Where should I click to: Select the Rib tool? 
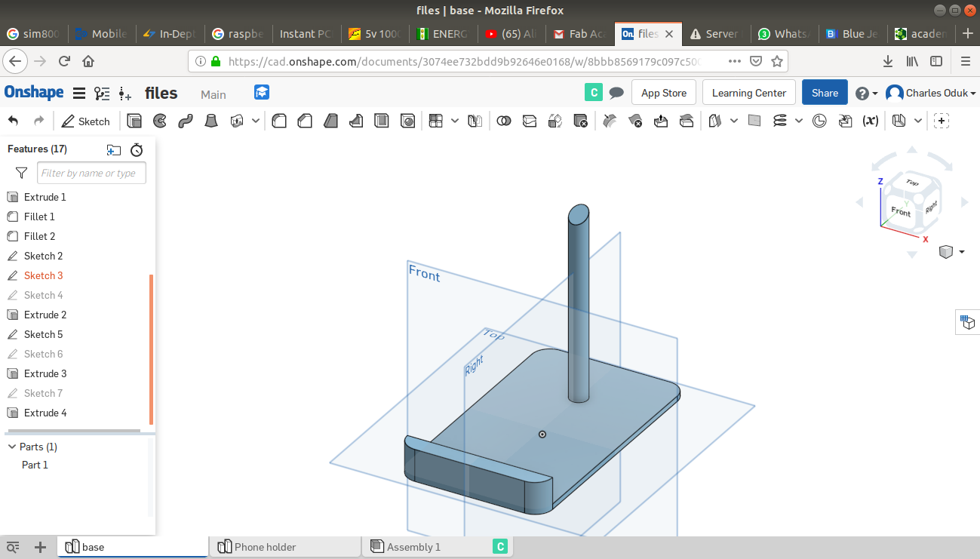356,121
